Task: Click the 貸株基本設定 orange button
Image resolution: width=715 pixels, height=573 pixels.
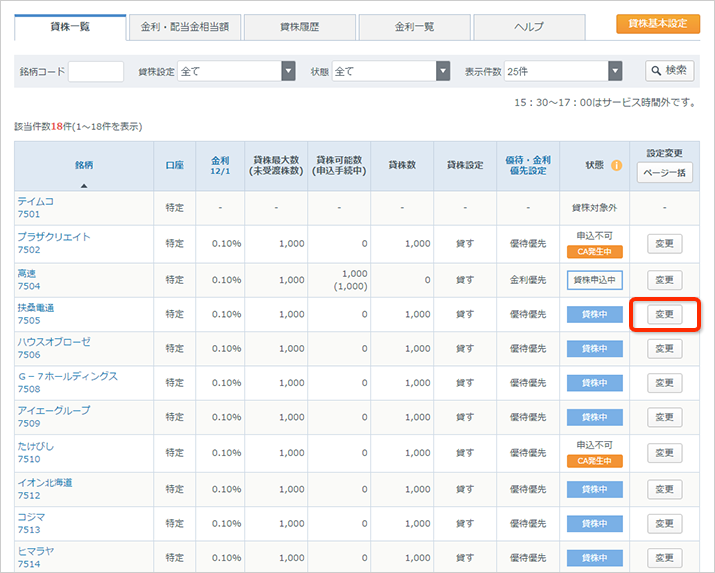Action: tap(657, 23)
